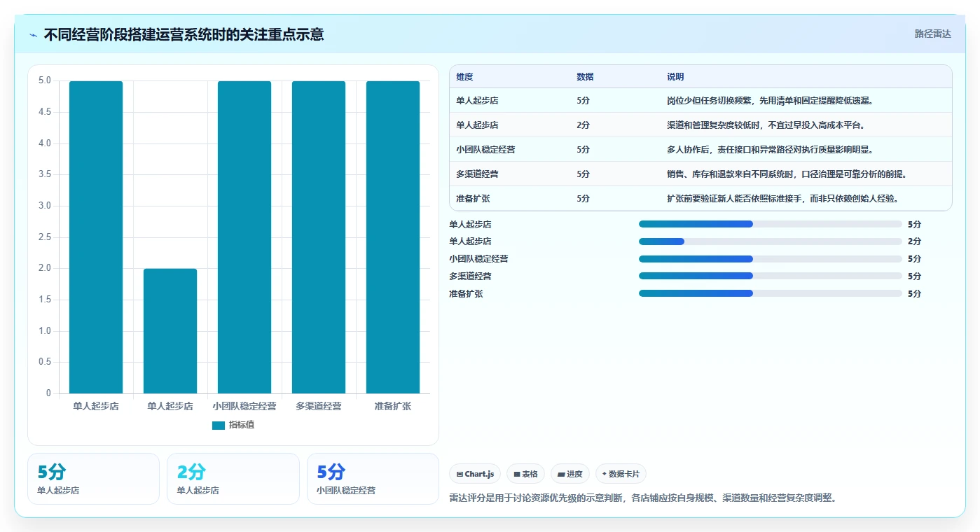
Task: Click the 数据卡片 chip
Action: [x=621, y=474]
